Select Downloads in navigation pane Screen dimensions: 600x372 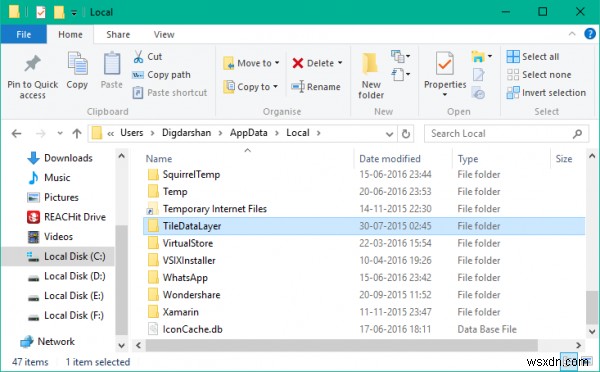click(x=68, y=158)
